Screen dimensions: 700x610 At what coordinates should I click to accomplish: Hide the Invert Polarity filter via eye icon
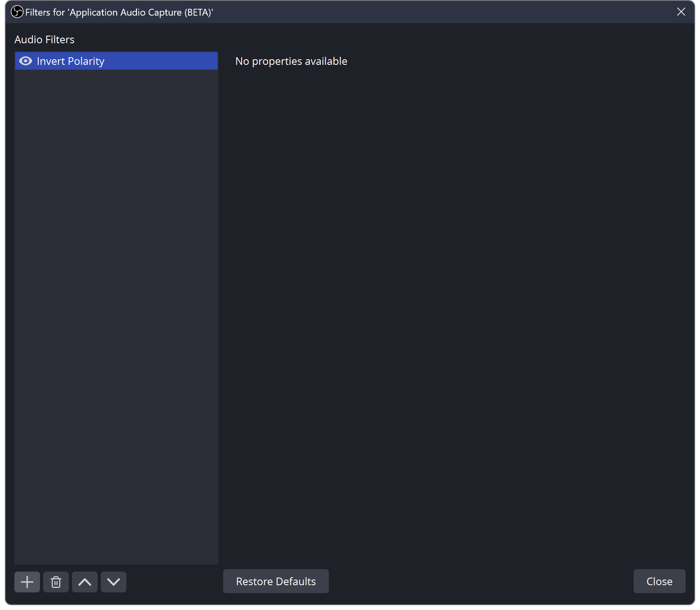click(26, 61)
